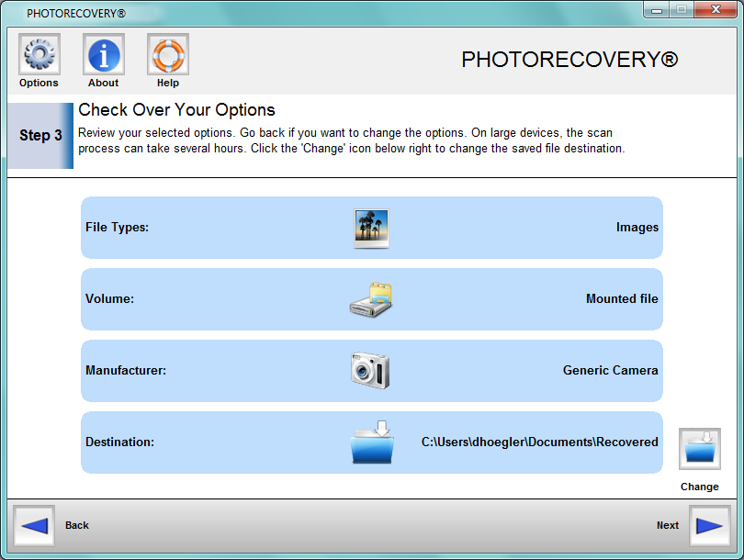This screenshot has width=744, height=560.
Task: Click the About label
Action: (104, 83)
